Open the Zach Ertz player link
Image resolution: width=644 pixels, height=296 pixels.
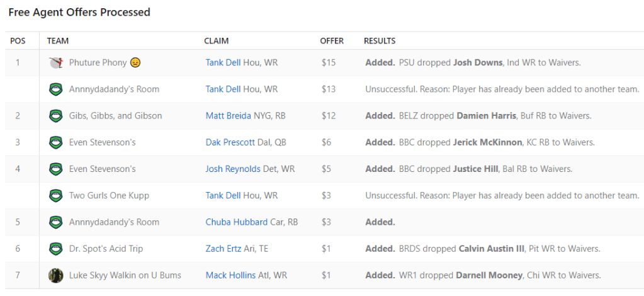pyautogui.click(x=223, y=249)
